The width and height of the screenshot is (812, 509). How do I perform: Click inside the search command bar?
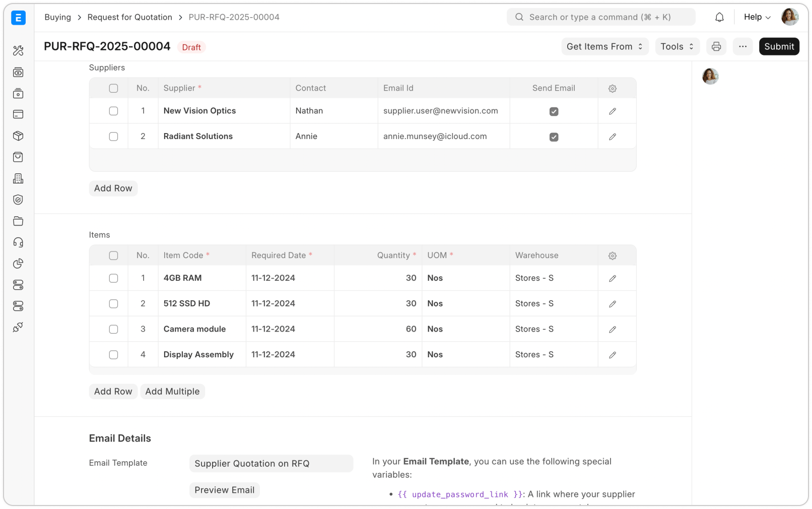click(x=601, y=17)
